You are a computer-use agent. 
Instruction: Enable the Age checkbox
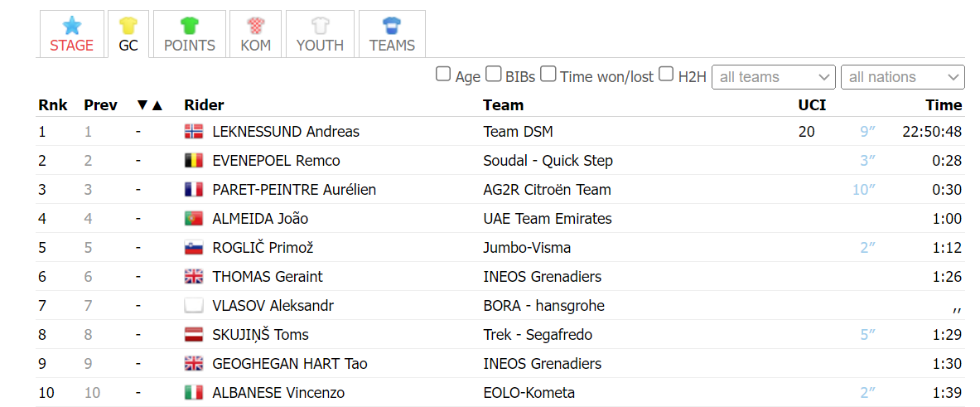pos(442,75)
